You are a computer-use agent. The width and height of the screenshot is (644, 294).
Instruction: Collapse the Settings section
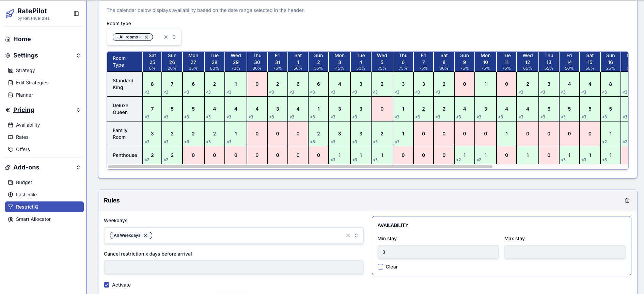pyautogui.click(x=78, y=55)
